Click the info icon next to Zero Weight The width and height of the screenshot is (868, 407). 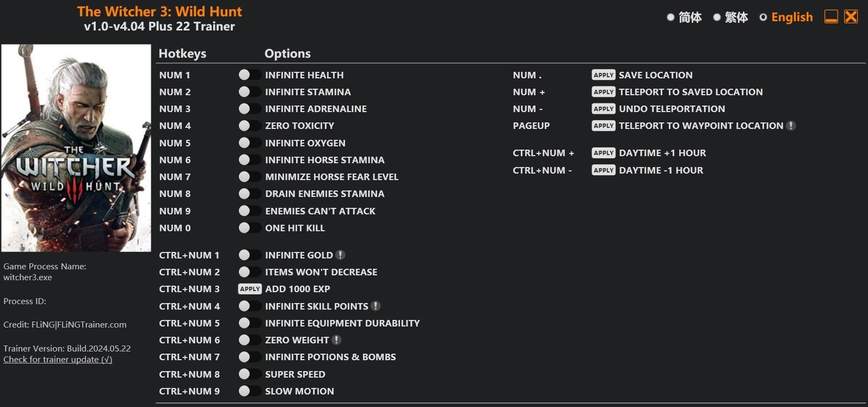337,340
